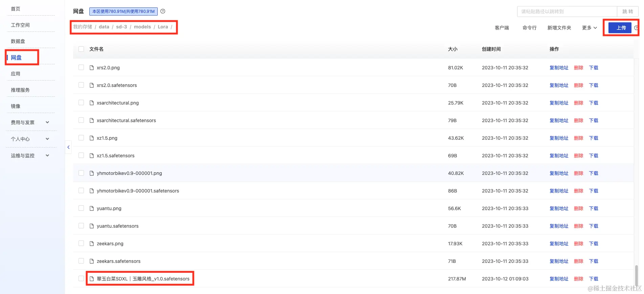The width and height of the screenshot is (644, 294).
Task: Click 新增文件夹 to create folder
Action: point(559,28)
